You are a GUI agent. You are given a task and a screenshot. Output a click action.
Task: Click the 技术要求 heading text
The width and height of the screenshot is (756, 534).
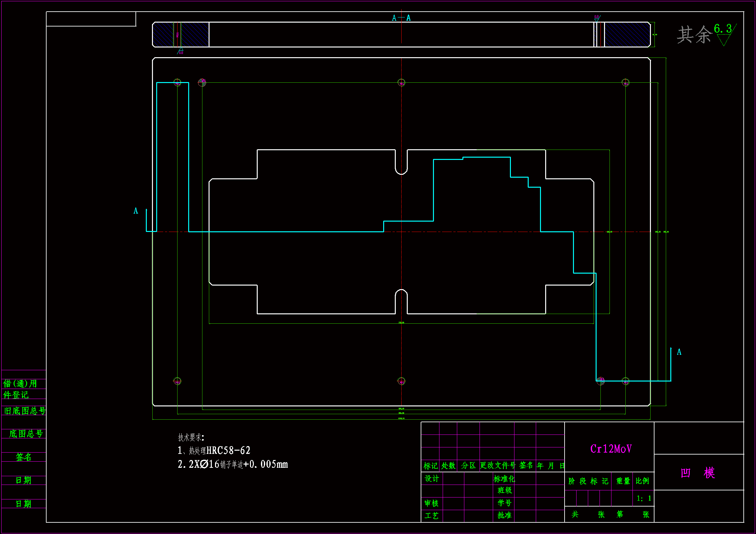[x=191, y=437]
